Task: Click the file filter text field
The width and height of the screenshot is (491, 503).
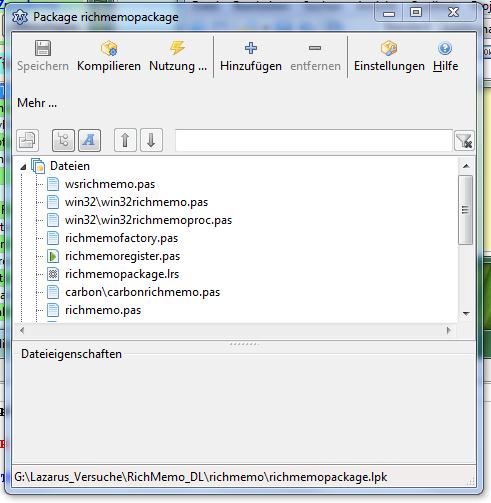Action: [314, 141]
